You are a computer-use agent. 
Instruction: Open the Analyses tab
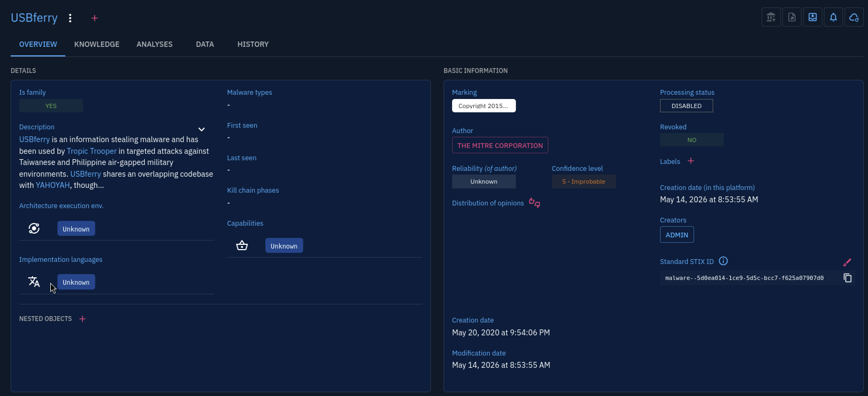[154, 44]
